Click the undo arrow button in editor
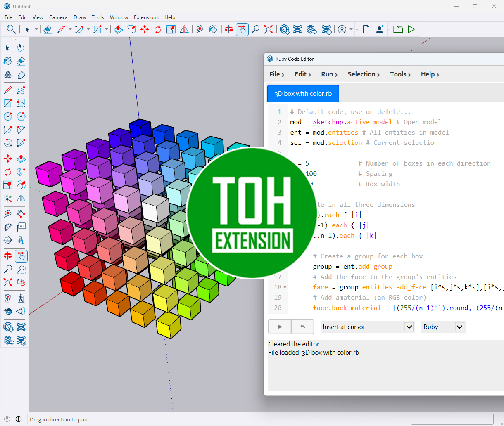Viewport: 504px width, 426px height. click(302, 327)
